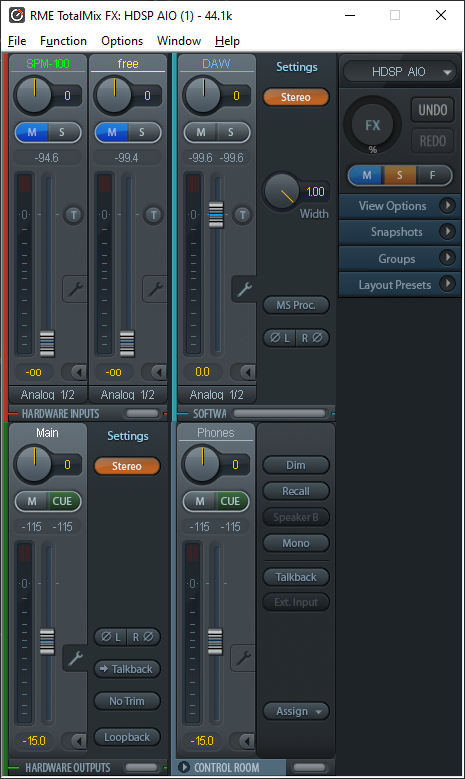Click the DAW channel fader handle
The height and width of the screenshot is (779, 465).
(x=216, y=215)
